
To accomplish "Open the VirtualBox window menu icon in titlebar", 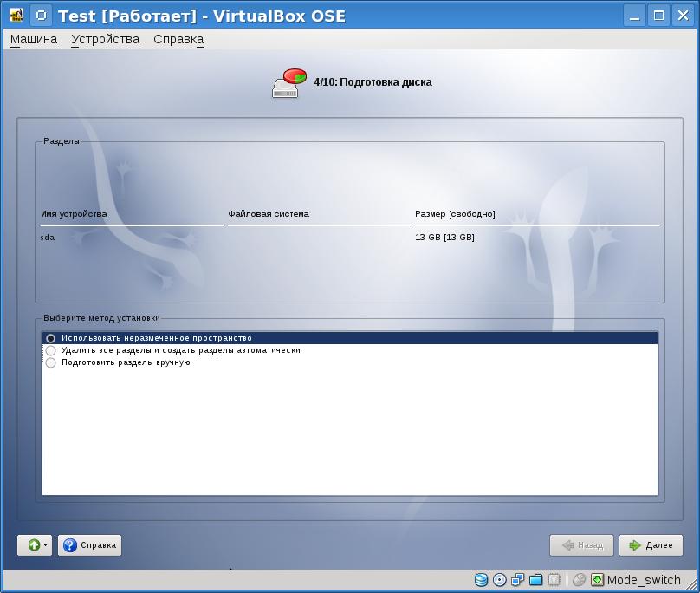I will click(16, 16).
